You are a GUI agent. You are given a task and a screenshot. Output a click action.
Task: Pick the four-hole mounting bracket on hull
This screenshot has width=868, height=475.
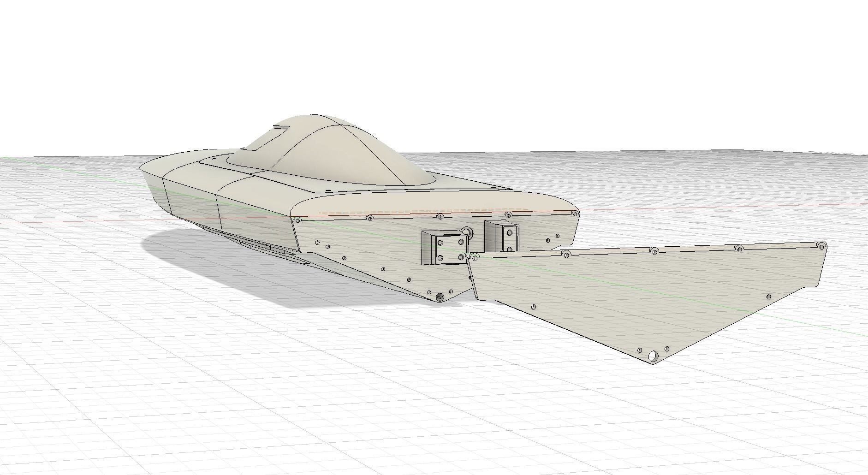click(x=445, y=248)
